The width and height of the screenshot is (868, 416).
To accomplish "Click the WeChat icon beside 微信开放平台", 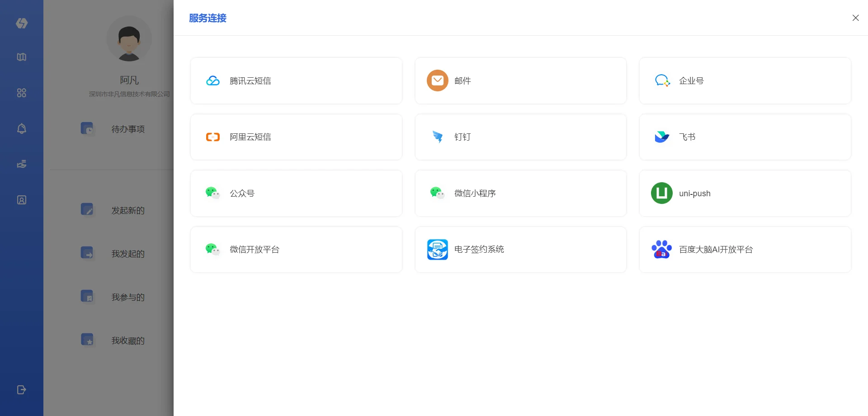I will [x=212, y=249].
